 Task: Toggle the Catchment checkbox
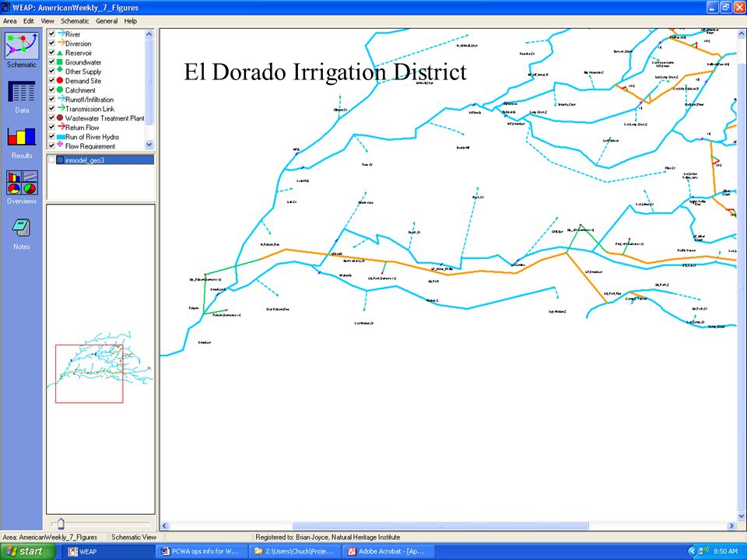click(51, 89)
